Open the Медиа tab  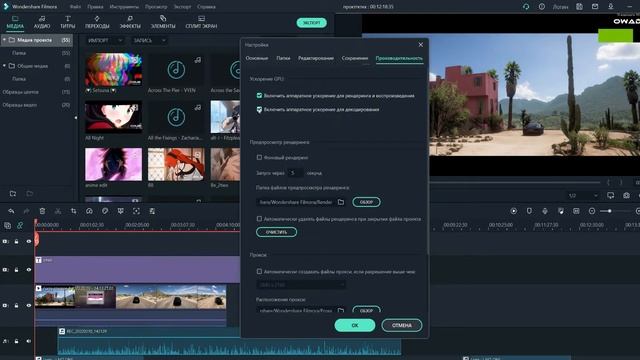pyautogui.click(x=15, y=22)
